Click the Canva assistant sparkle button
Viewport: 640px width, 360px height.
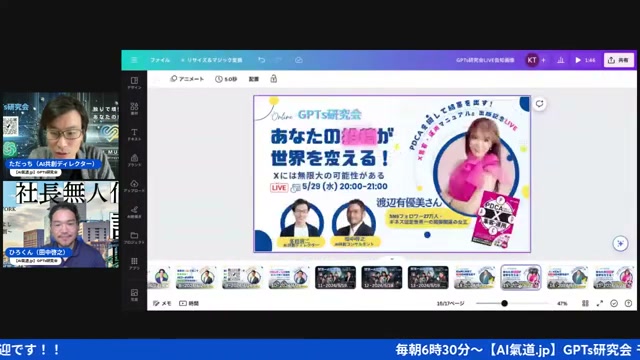[620, 243]
